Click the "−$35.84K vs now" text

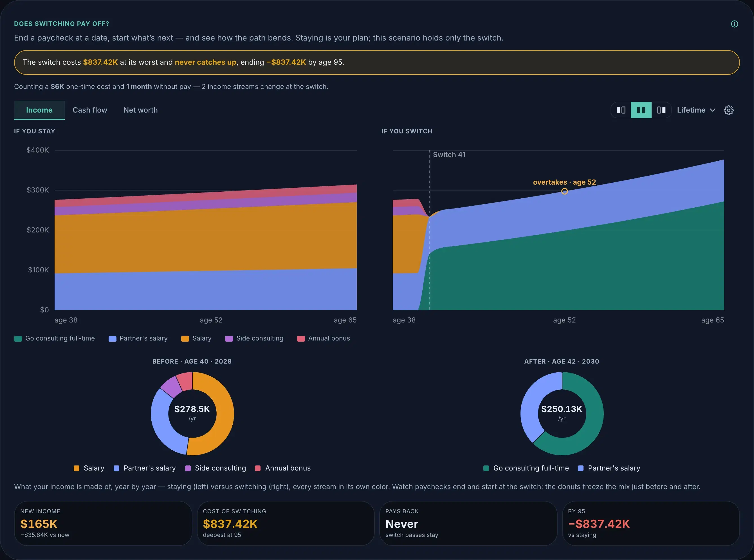(45, 535)
